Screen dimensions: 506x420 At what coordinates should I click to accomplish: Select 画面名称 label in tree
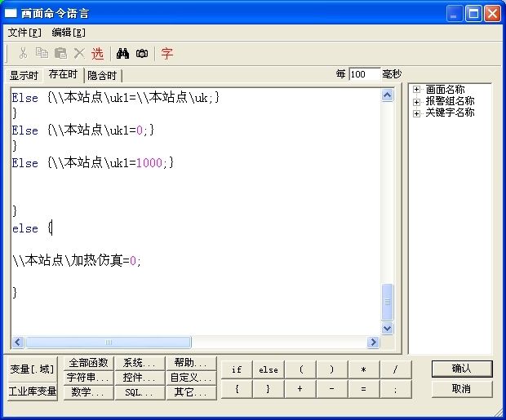[x=445, y=89]
